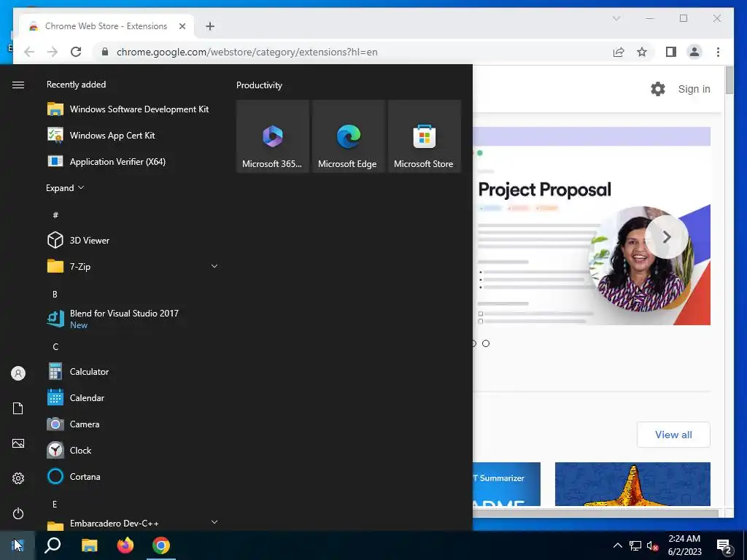Click the muted volume tray icon
Image resolution: width=747 pixels, height=560 pixels.
[652, 545]
